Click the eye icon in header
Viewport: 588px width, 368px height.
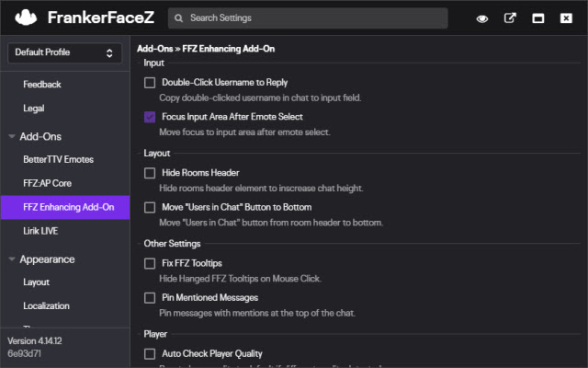point(481,18)
